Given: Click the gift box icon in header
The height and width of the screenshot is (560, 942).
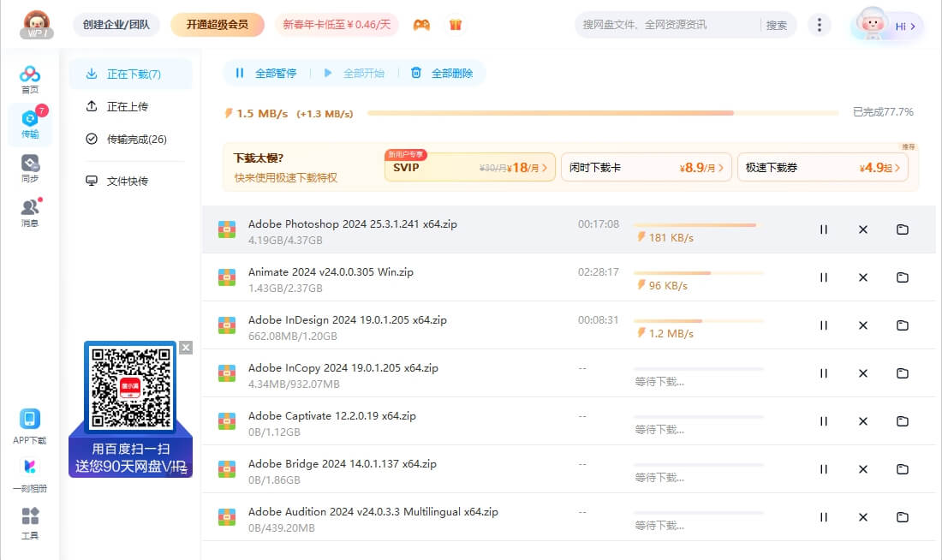Looking at the screenshot, I should [x=456, y=25].
